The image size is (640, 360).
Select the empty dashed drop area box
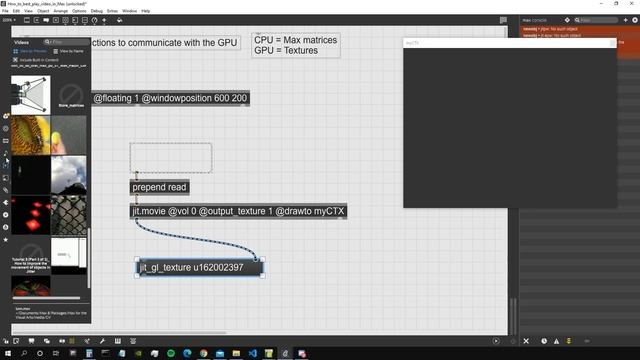click(x=171, y=158)
